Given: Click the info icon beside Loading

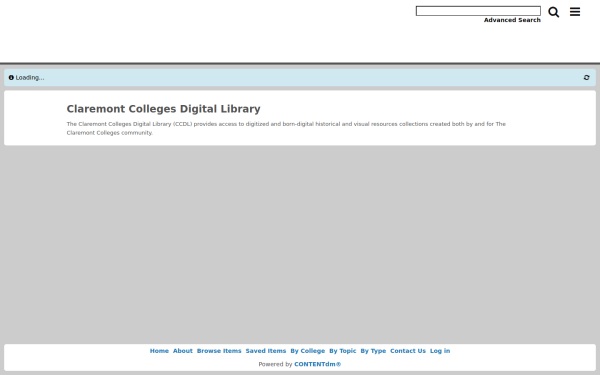Looking at the screenshot, I should click(11, 78).
